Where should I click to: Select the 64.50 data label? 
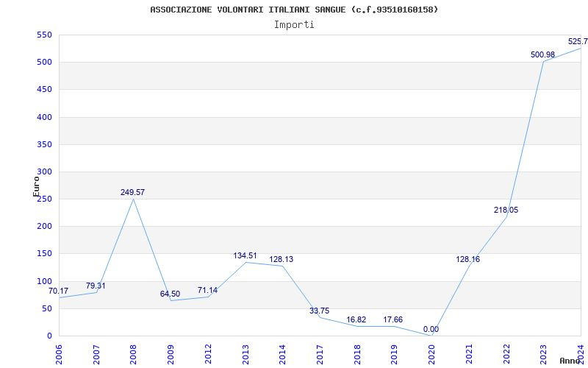(x=171, y=294)
